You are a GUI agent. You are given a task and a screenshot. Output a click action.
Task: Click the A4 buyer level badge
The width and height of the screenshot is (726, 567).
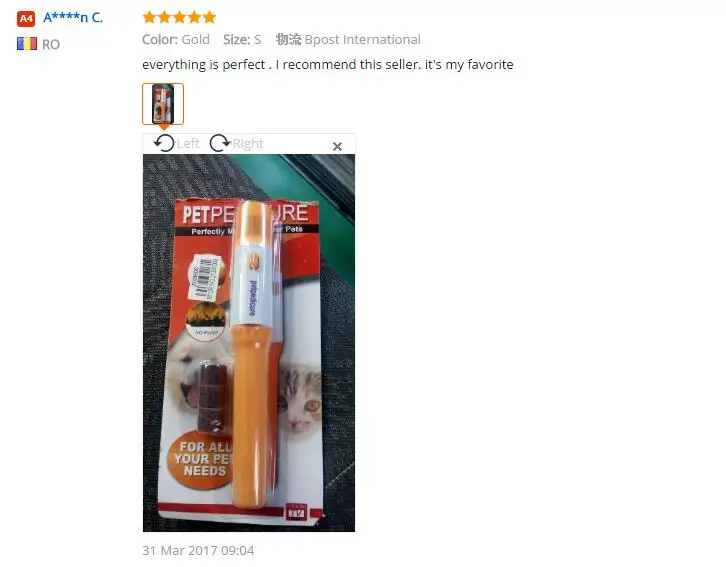(26, 19)
